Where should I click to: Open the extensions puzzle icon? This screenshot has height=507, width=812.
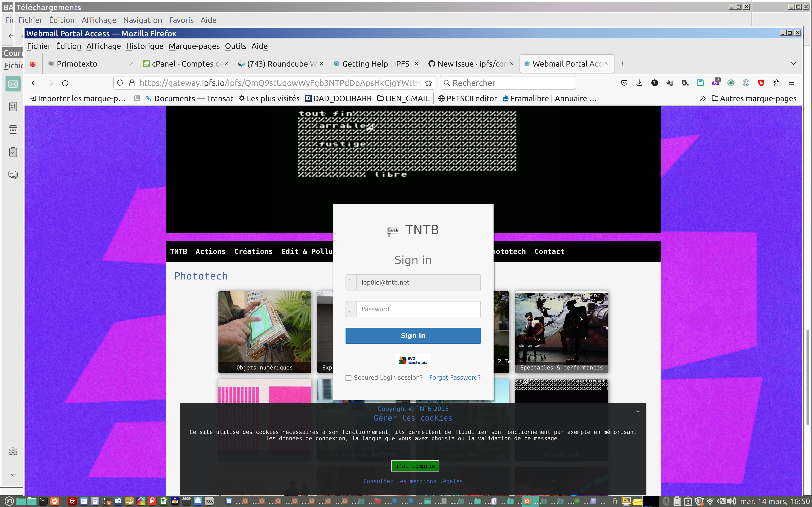coord(776,83)
